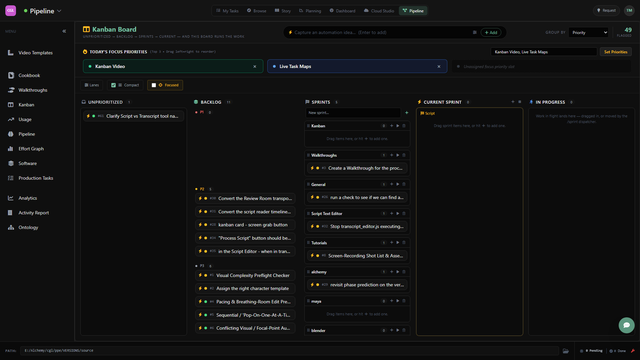
Task: Click the Request button in top bar
Action: point(606,11)
